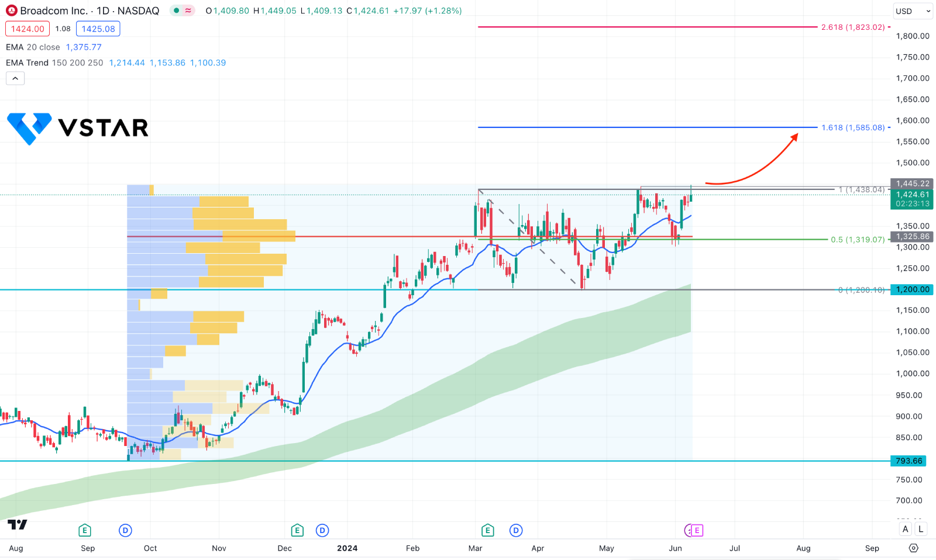Click the 1,445.22 price scale label
This screenshot has width=936, height=560.
(x=912, y=184)
